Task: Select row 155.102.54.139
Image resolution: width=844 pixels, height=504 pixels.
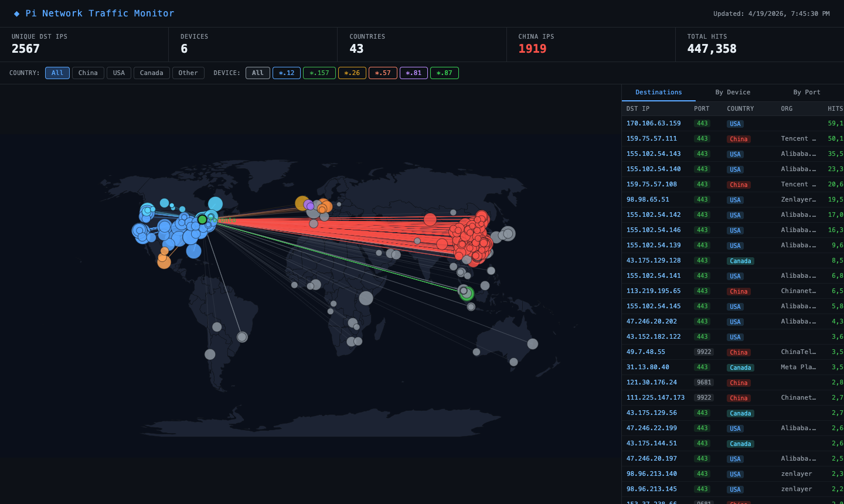Action: tap(733, 246)
